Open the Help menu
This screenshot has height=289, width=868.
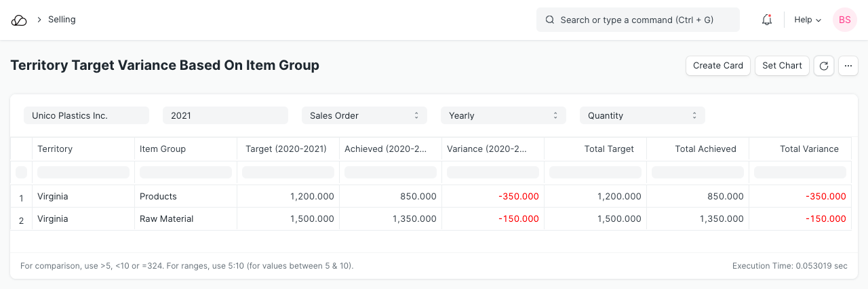(807, 20)
